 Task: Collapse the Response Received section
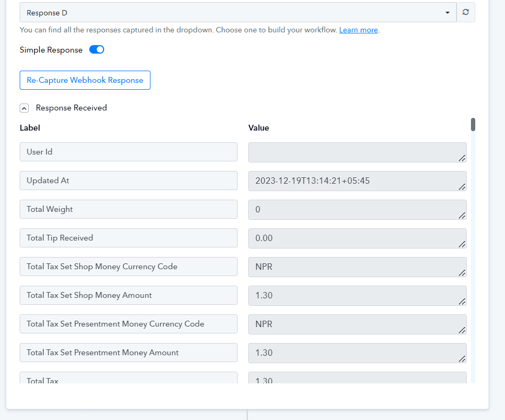[x=24, y=108]
